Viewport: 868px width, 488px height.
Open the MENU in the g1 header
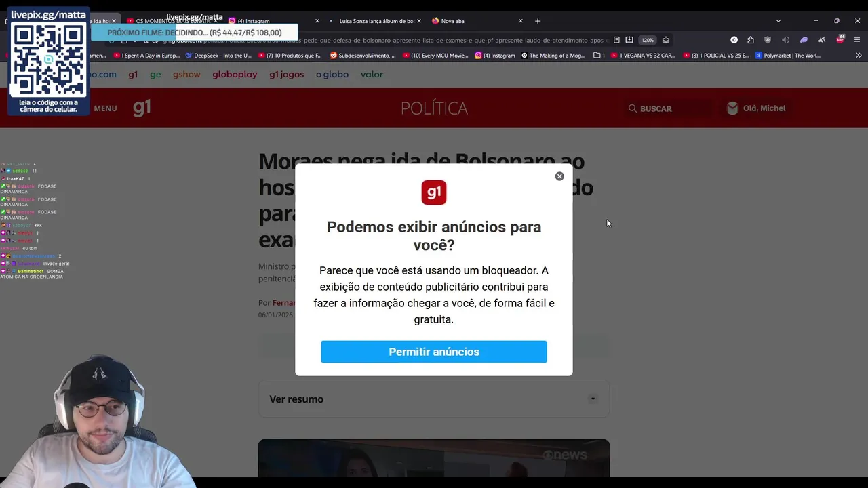click(x=105, y=108)
